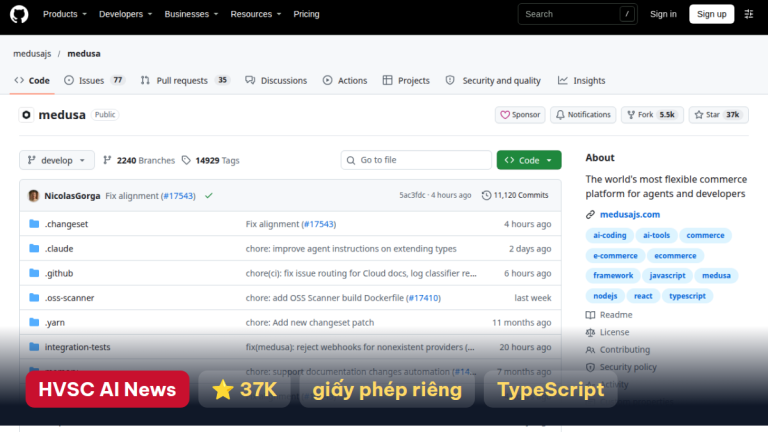768x432 pixels.
Task: Open the framework topic tag
Action: pyautogui.click(x=613, y=276)
